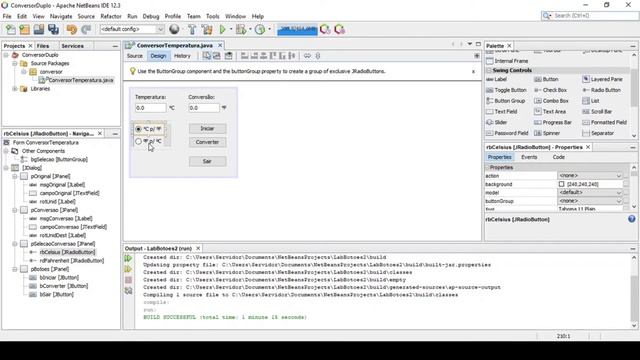Screen dimensions: 640x360
Task: Click the Connection Mode icon in designer toolbar
Action: coord(217,56)
